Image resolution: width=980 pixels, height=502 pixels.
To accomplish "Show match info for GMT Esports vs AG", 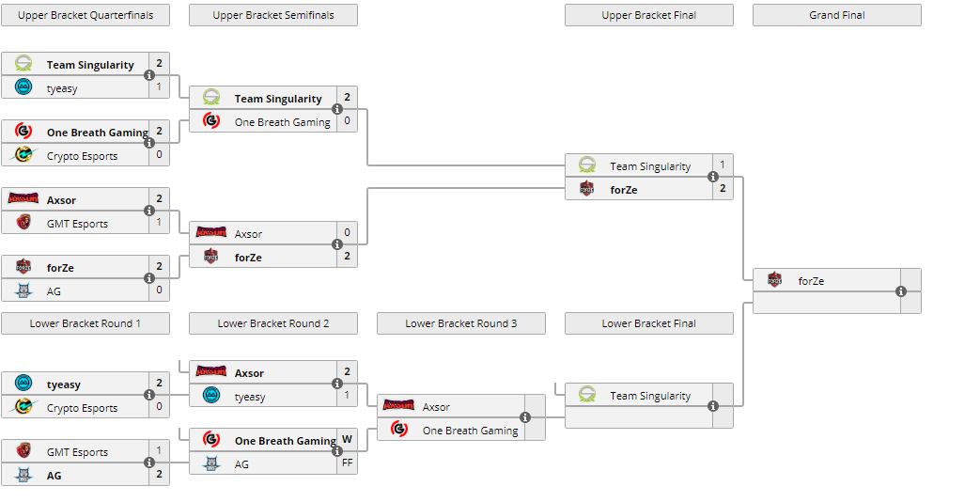I will [149, 463].
